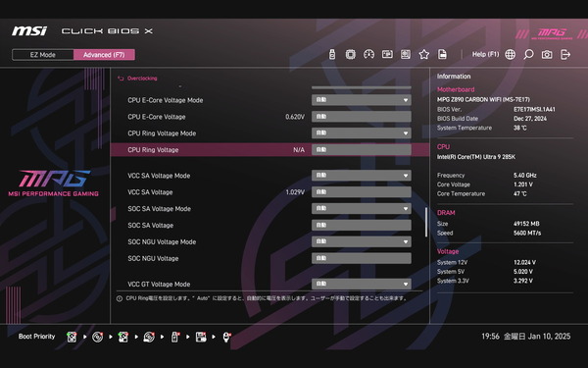Open the SOC NGU Voltage Mode dropdown
Viewport: 588px width, 368px height.
click(361, 241)
